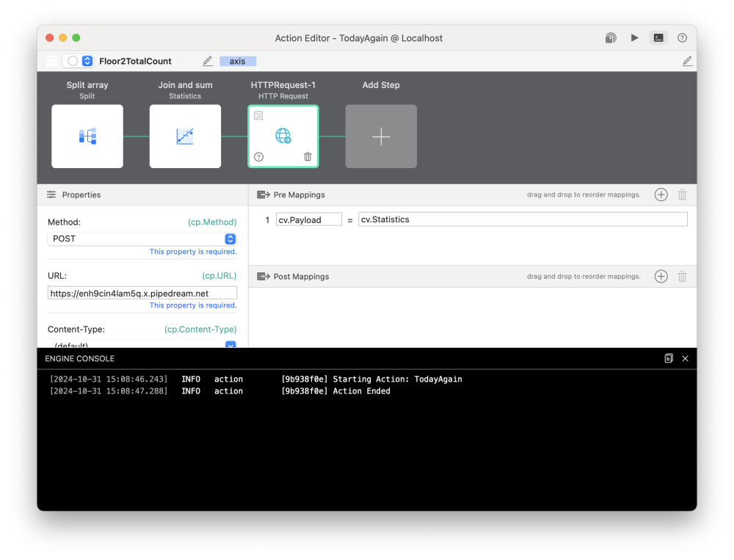Click the cv.Statistics mapping value field
The width and height of the screenshot is (734, 560).
tap(523, 219)
